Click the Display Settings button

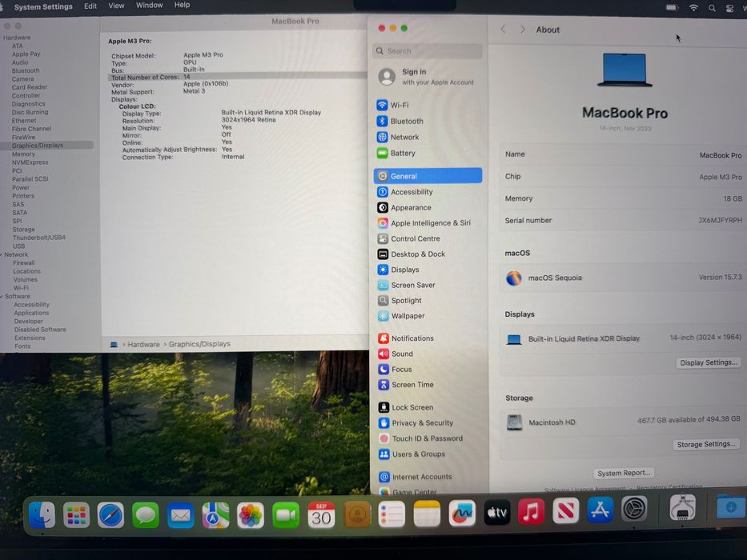click(708, 362)
